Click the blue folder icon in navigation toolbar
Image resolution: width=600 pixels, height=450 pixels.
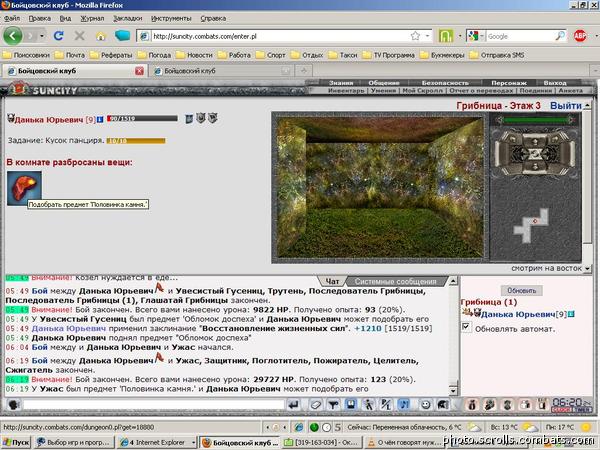(x=122, y=36)
